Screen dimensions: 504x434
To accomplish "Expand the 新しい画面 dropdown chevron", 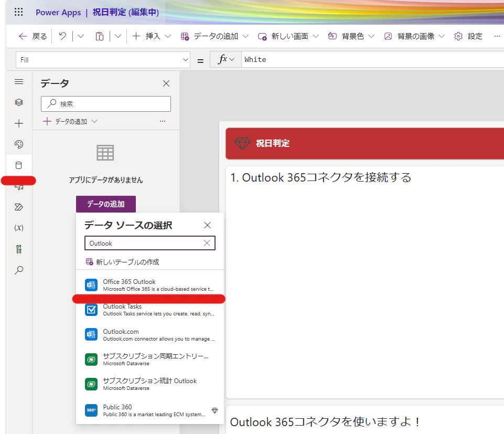I will click(316, 36).
